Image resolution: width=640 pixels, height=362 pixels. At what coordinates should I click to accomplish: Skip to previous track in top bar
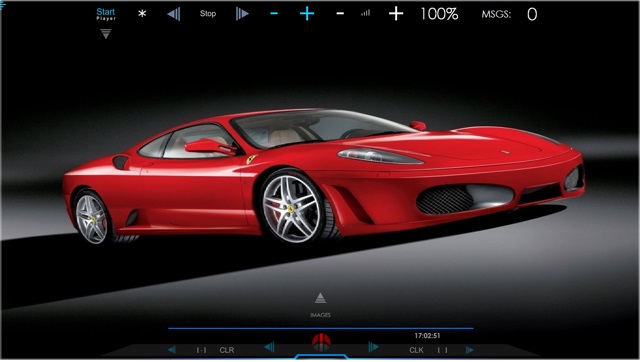174,14
